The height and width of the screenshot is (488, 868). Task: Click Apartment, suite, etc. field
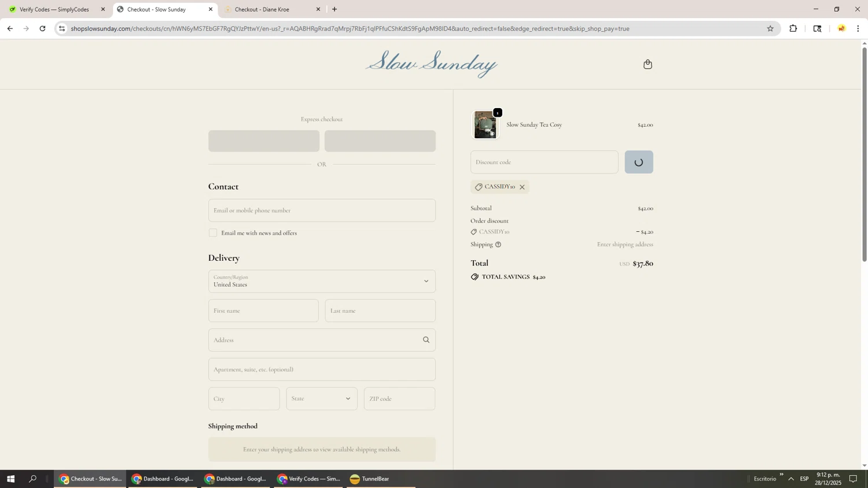tap(322, 369)
